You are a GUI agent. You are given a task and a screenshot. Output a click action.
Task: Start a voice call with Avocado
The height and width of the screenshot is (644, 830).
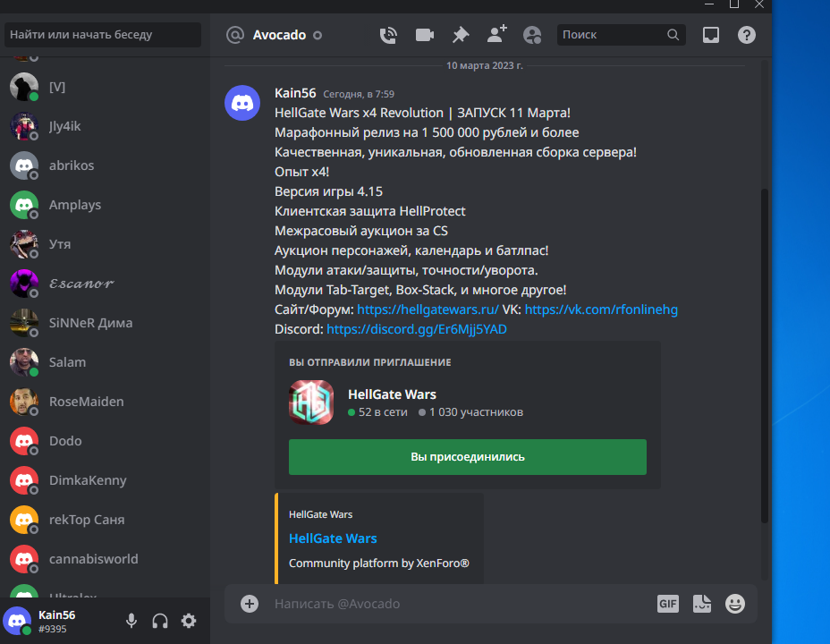(388, 35)
